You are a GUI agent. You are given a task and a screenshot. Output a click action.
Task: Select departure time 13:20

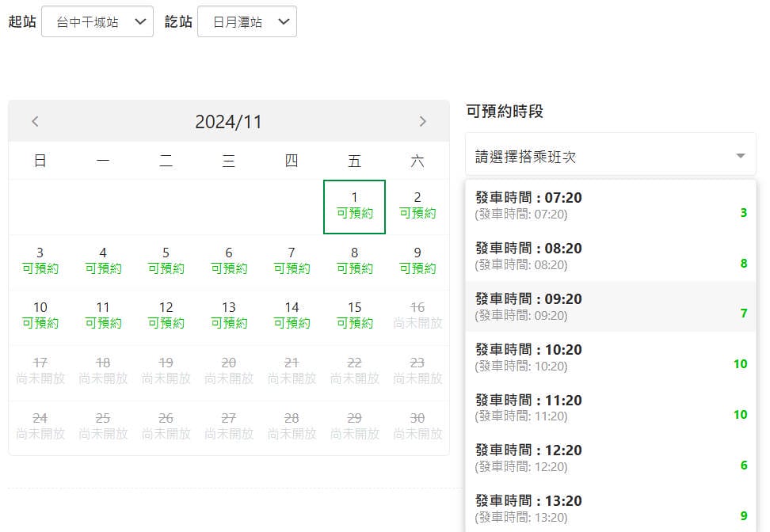click(611, 508)
